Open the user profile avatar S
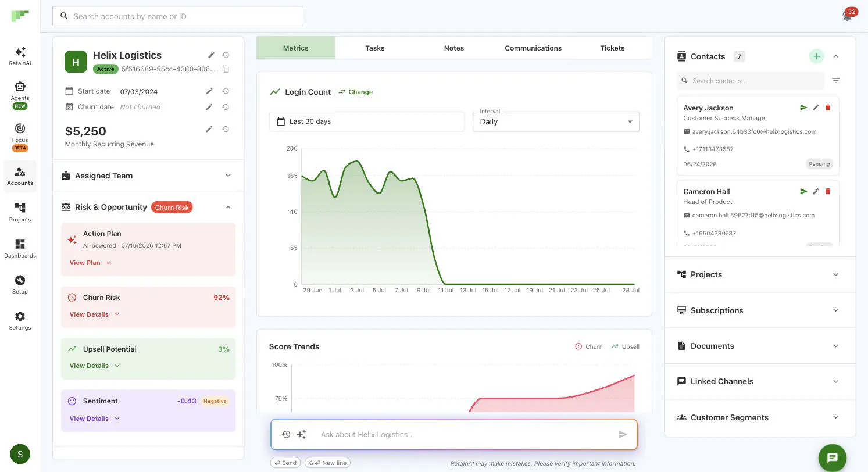868x472 pixels. tap(20, 454)
